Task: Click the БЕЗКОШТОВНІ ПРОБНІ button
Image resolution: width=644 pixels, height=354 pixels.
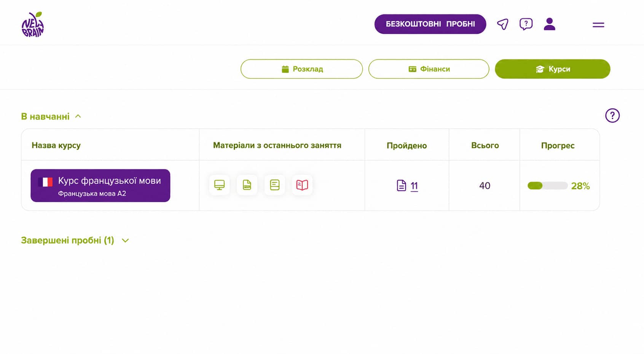Action: point(430,24)
